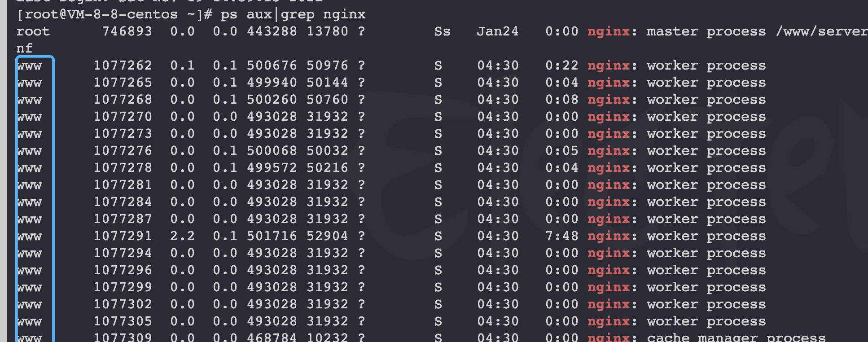The width and height of the screenshot is (868, 342).
Task: Click RSS value 13780 in master row
Action: pyautogui.click(x=327, y=31)
